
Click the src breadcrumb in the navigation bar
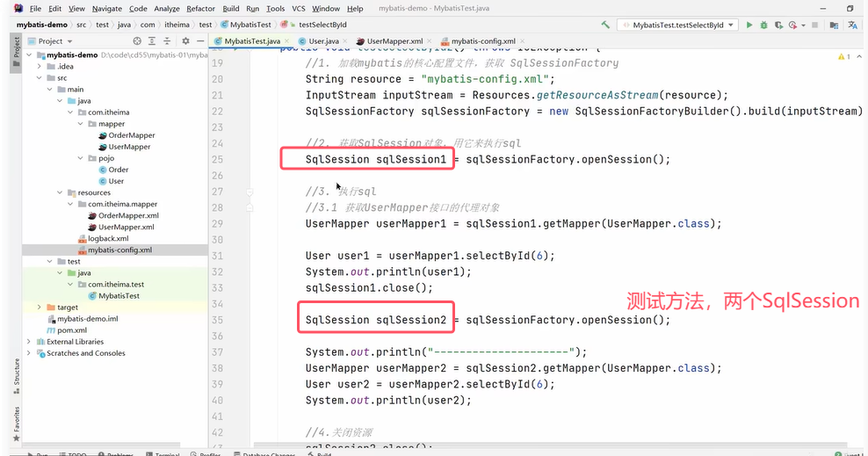[82, 25]
